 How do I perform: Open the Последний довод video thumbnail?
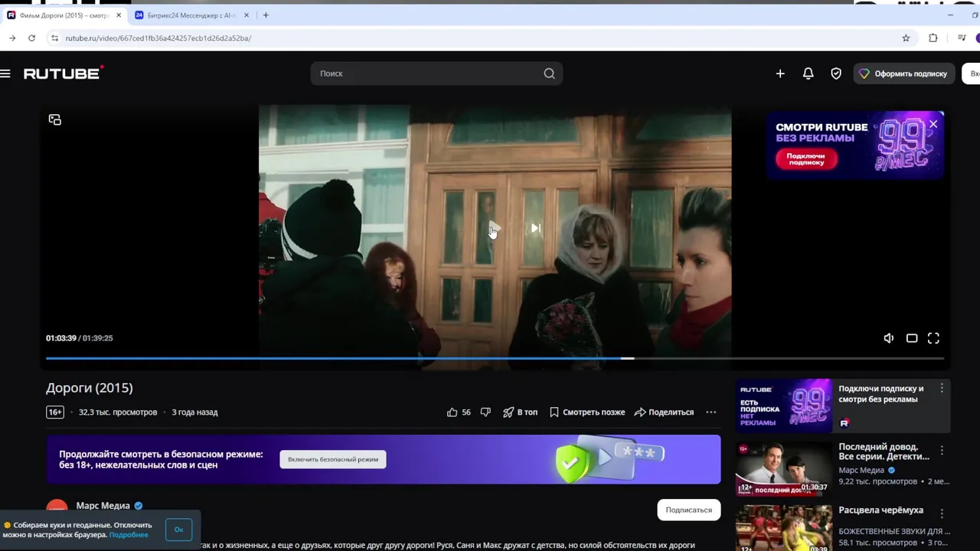click(x=783, y=468)
